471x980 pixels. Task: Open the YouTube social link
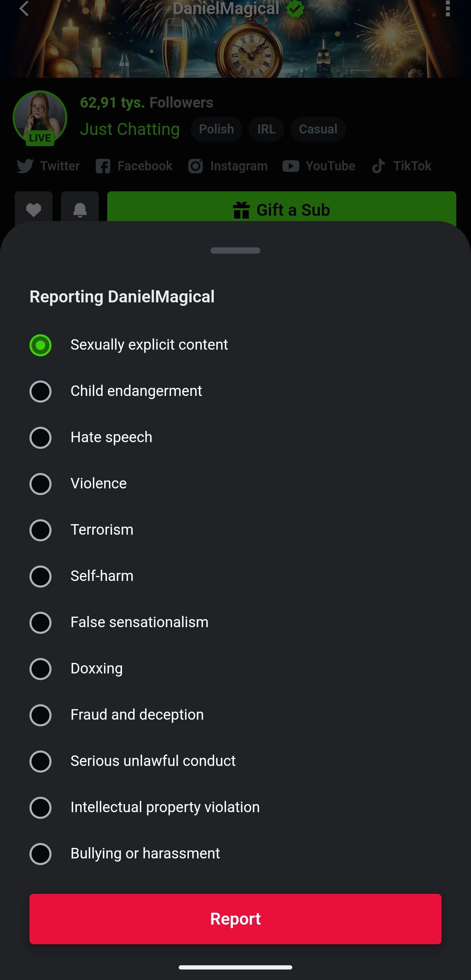(x=319, y=166)
